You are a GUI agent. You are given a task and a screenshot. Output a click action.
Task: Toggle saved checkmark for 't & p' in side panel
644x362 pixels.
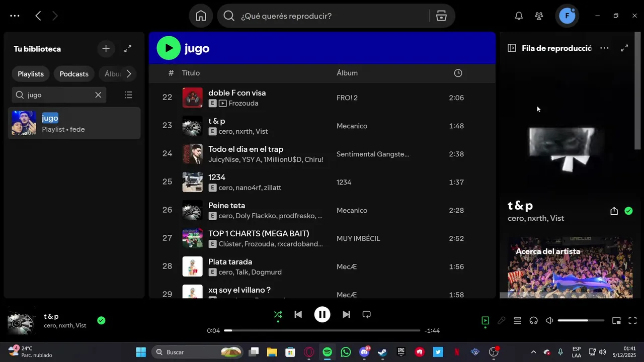[628, 211]
